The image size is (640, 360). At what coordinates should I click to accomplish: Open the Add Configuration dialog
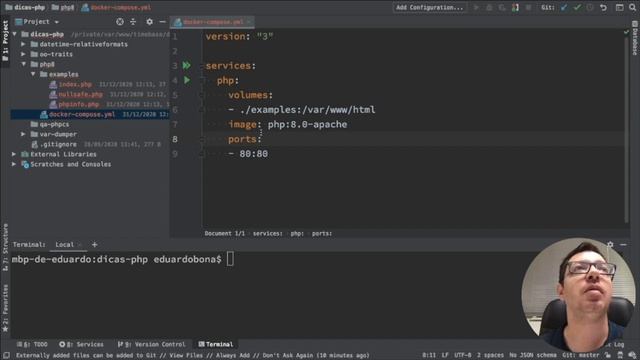[430, 7]
